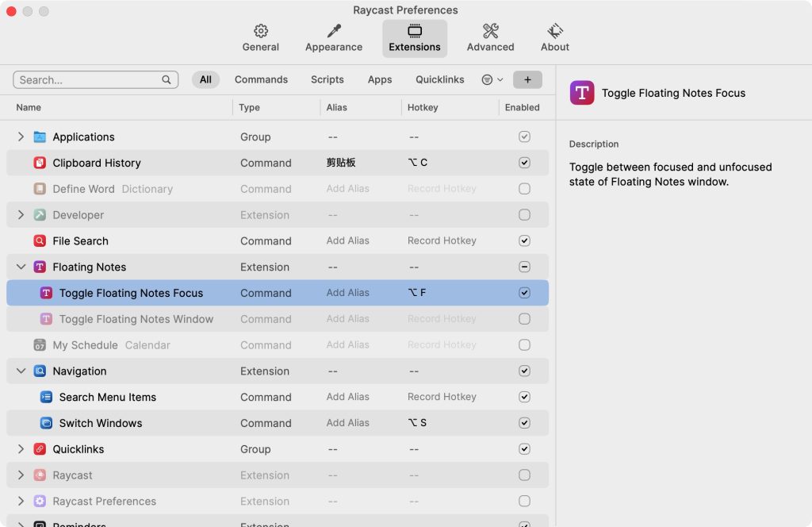This screenshot has height=527, width=812.
Task: Click the Applications folder icon
Action: point(40,137)
